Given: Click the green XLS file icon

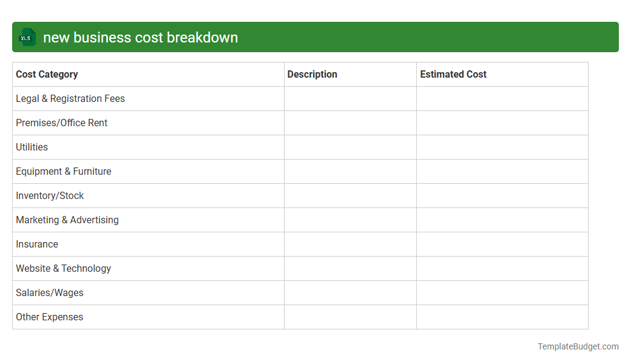Looking at the screenshot, I should click(x=27, y=37).
